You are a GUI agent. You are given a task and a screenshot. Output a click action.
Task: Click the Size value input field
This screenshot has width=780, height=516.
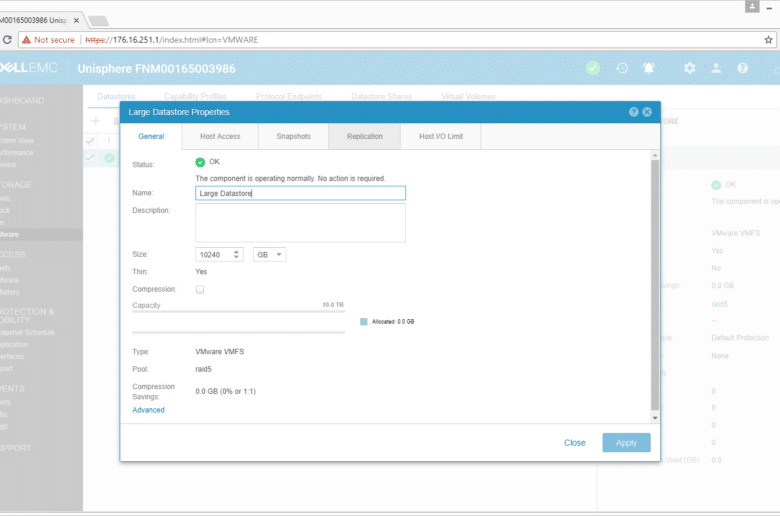[x=213, y=255]
